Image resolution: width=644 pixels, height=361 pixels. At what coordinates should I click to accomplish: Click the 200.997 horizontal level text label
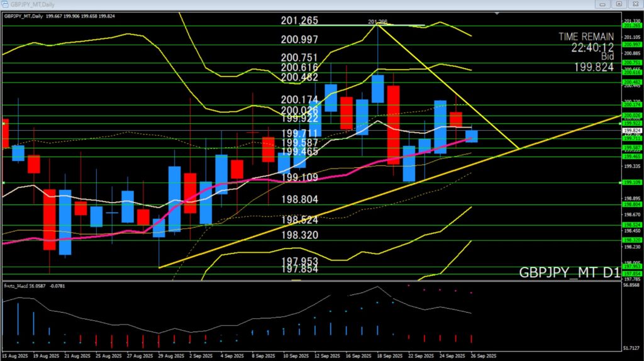point(300,40)
